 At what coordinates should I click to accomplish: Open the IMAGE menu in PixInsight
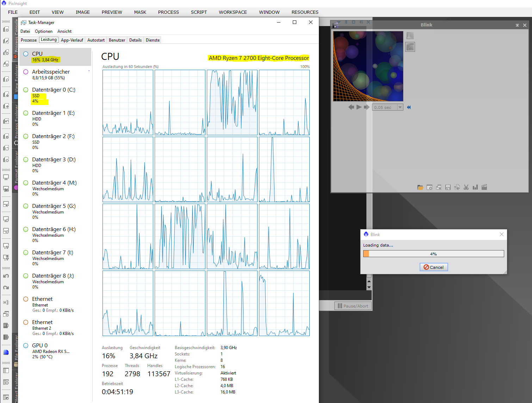83,12
